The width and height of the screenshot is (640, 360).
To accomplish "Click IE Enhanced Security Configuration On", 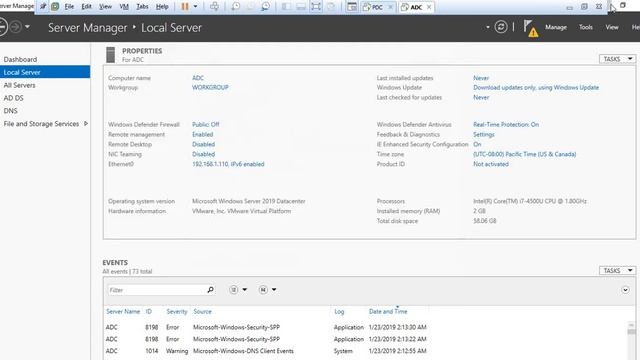I will [477, 144].
